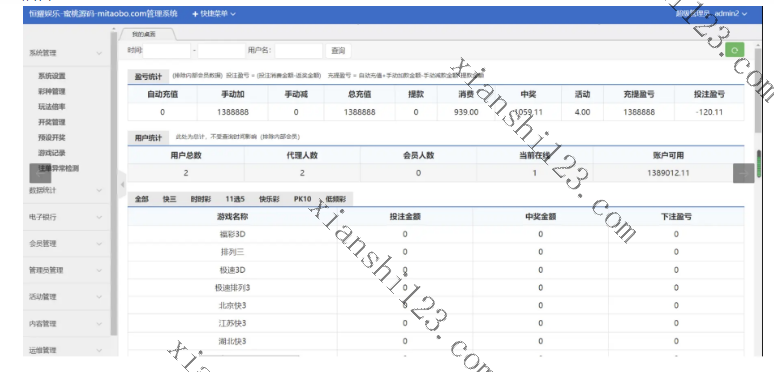Click the 盈亏统计 section label
Image resolution: width=774 pixels, height=372 pixels.
[149, 76]
